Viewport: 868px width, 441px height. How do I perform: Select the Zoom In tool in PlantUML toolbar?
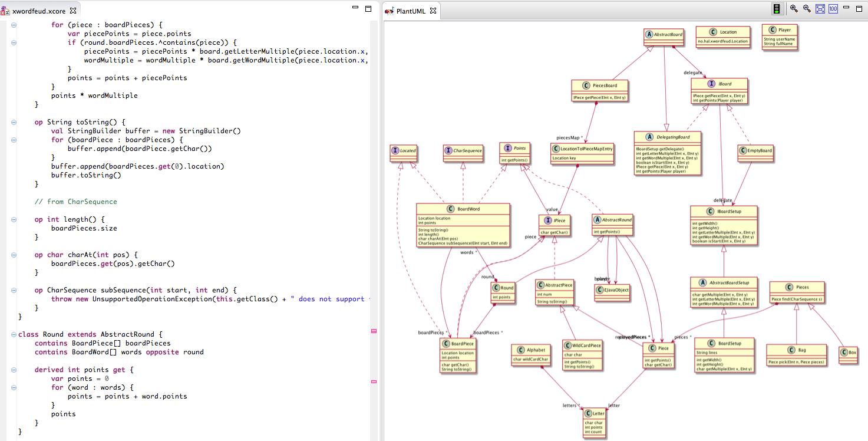point(793,8)
